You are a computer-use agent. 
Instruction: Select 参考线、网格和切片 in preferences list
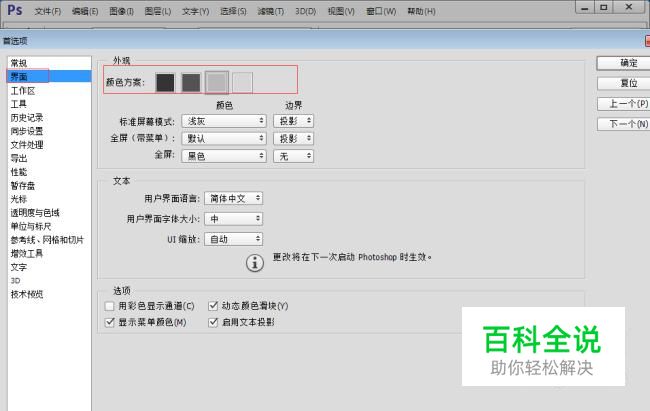coord(49,240)
